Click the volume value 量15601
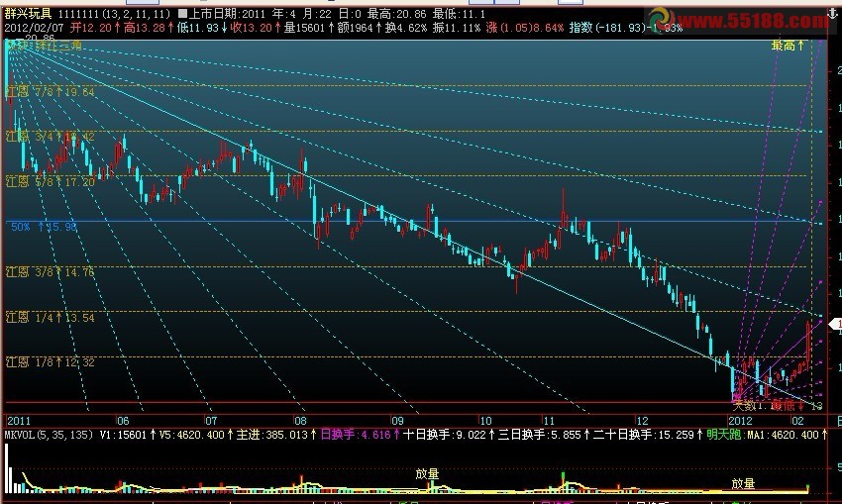 [x=304, y=28]
